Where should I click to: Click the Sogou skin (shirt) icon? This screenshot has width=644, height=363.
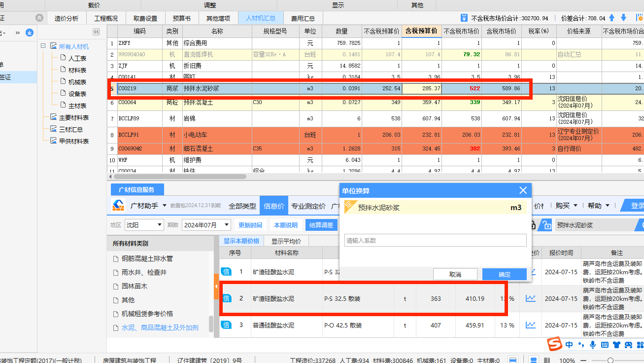click(x=616, y=345)
